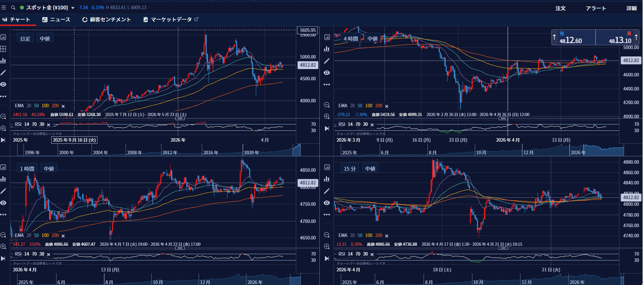Image resolution: width=644 pixels, height=285 pixels.
Task: Open マーケットデータ external link tab
Action: [171, 20]
